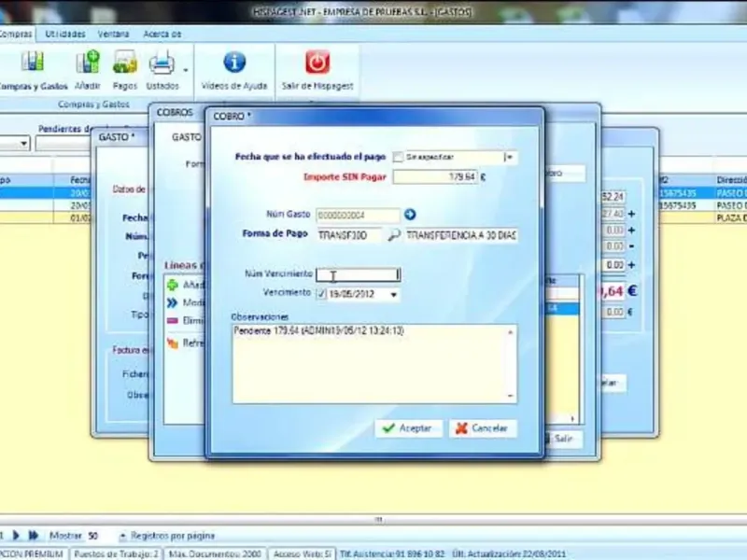The width and height of the screenshot is (747, 560).
Task: Click PLAZA cell in the grid
Action: pos(731,217)
